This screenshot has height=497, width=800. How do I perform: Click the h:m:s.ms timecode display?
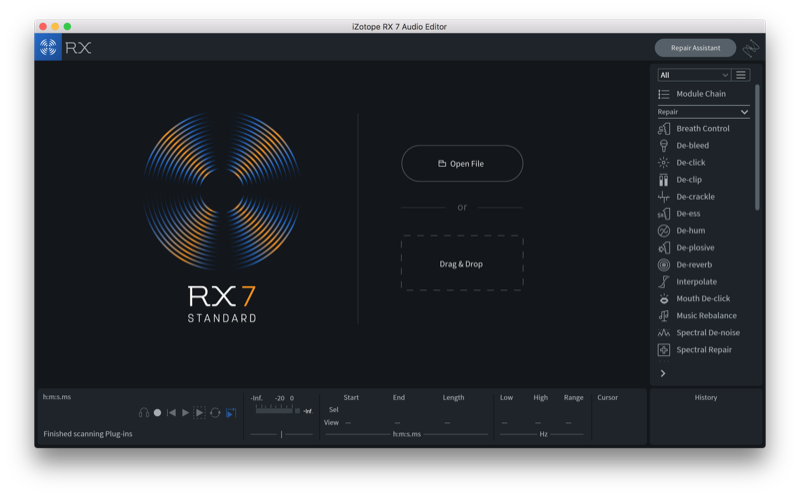tap(57, 397)
